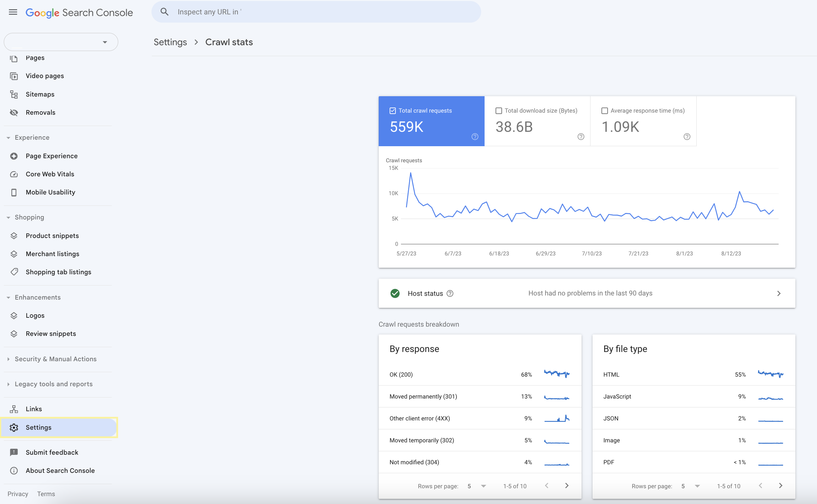
Task: Open Other client error (4XX) row
Action: click(480, 418)
